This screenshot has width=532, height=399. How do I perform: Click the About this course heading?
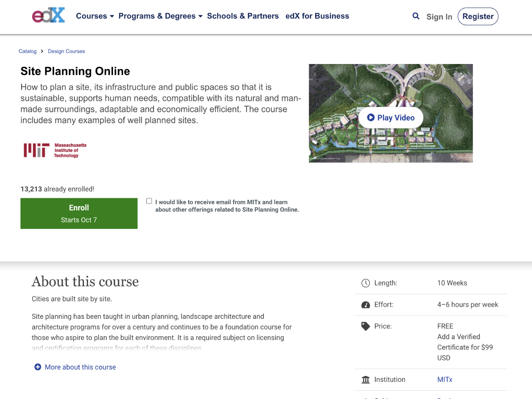coord(85,281)
